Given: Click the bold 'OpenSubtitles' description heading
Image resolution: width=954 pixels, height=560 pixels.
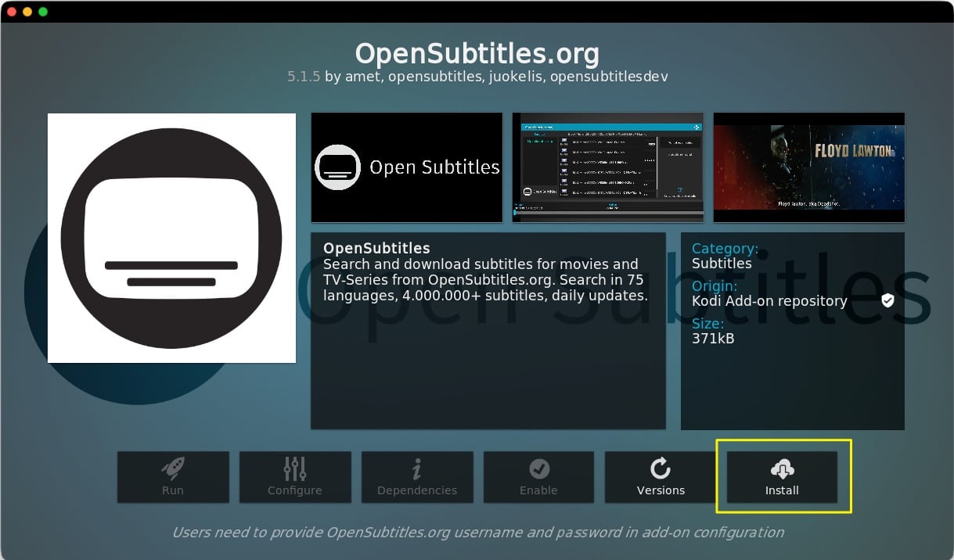Looking at the screenshot, I should click(x=376, y=249).
